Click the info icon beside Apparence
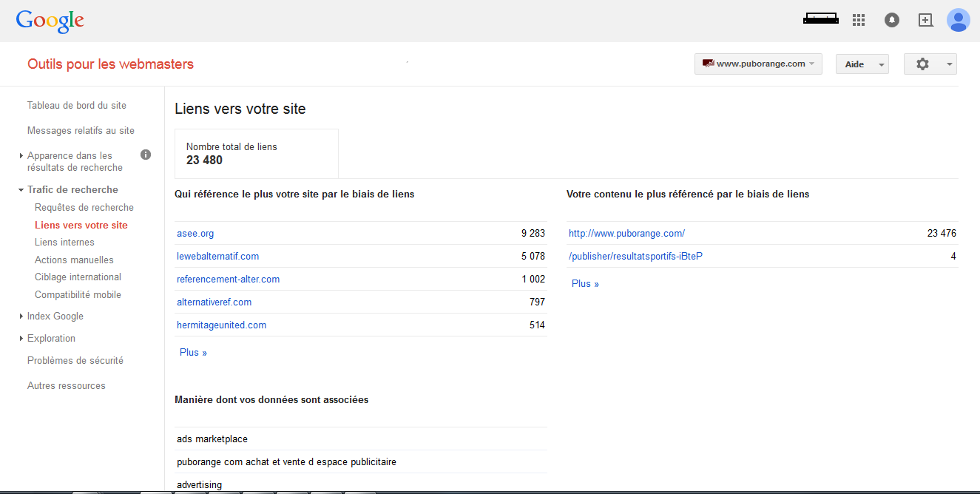Screen dimensions: 980x494 [x=146, y=155]
